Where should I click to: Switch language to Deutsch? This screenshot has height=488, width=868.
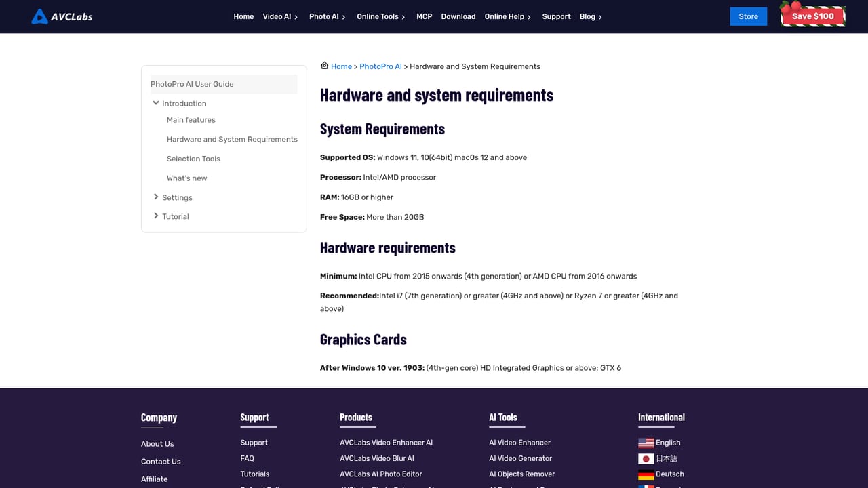(x=670, y=474)
